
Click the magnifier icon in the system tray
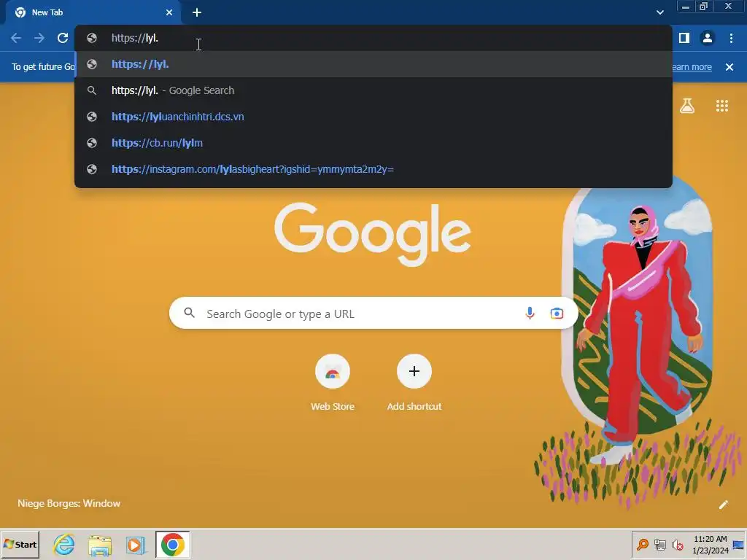point(643,544)
